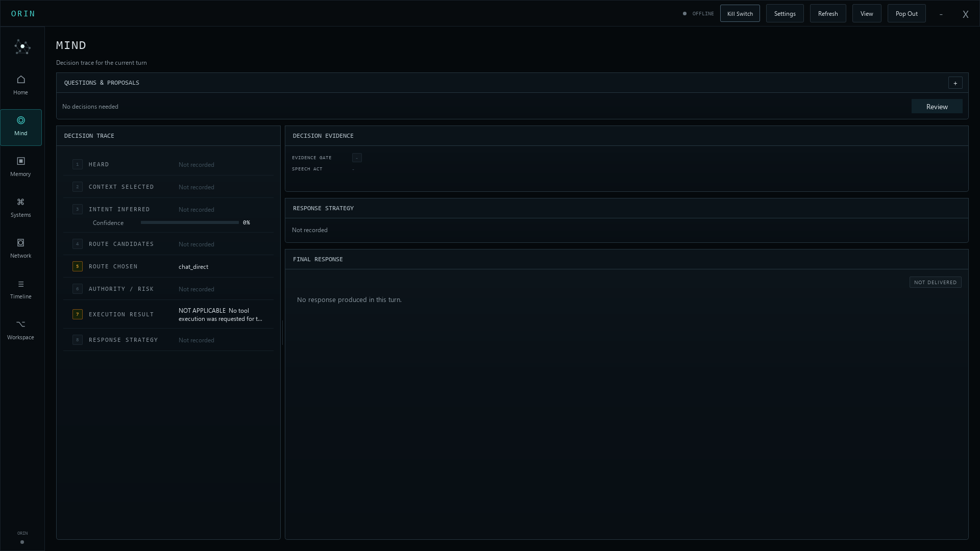The height and width of the screenshot is (551, 980).
Task: Click the Review button
Action: pos(937,107)
